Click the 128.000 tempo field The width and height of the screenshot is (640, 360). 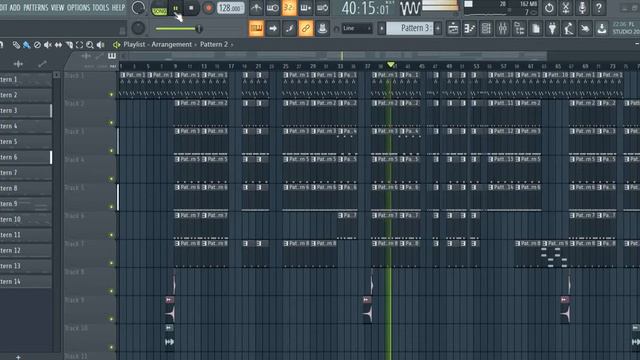tap(231, 8)
